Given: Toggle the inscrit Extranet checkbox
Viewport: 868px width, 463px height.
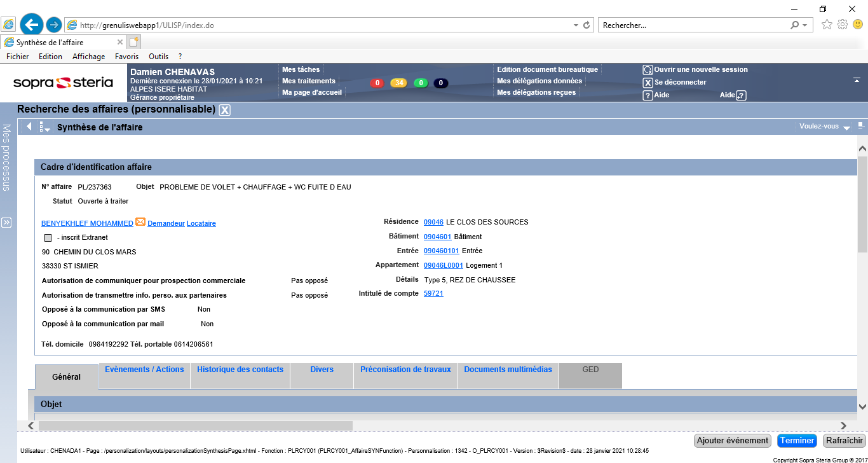Looking at the screenshot, I should pos(48,238).
